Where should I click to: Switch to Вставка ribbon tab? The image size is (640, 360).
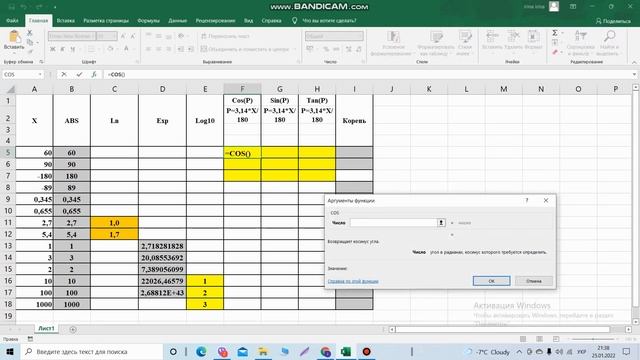[x=66, y=20]
